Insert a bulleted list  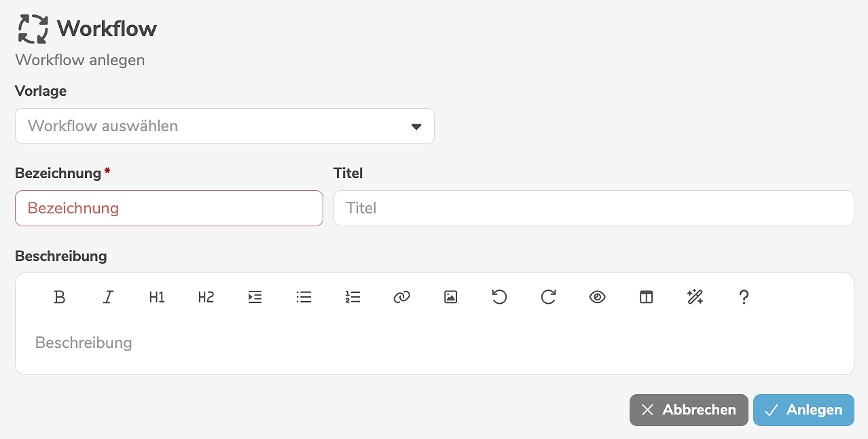(304, 297)
